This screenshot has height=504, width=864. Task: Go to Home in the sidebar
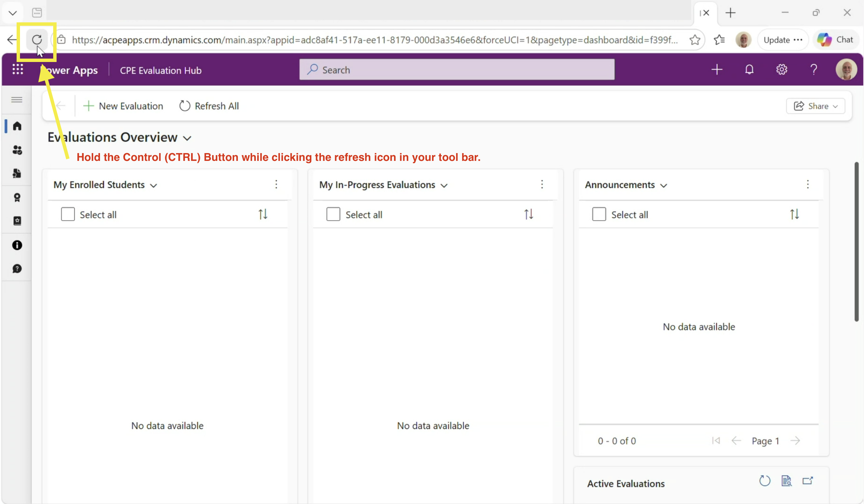(17, 126)
